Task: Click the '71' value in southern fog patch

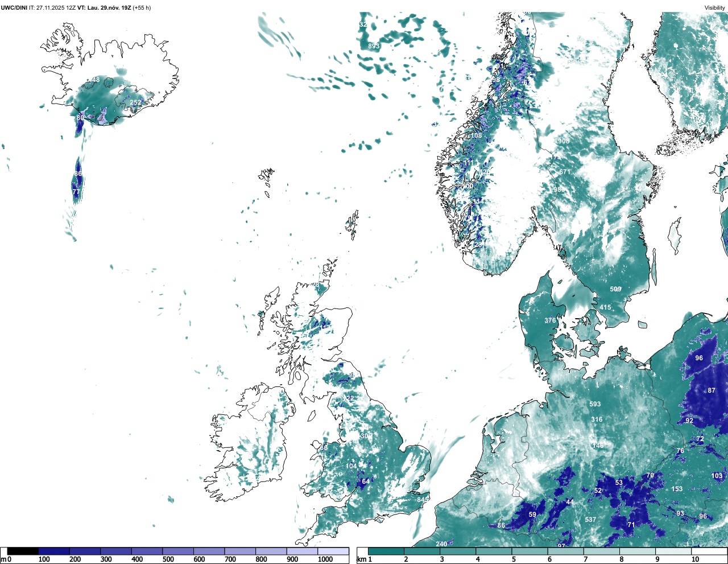Action: (x=631, y=525)
